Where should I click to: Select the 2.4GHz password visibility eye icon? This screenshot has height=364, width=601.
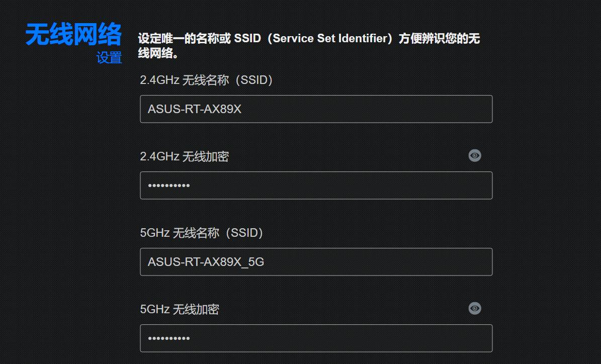[x=475, y=155]
